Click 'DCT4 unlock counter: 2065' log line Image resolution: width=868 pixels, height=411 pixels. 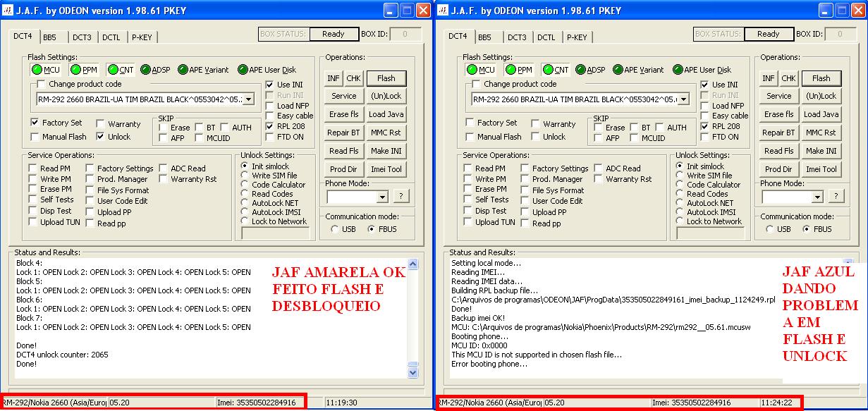pyautogui.click(x=62, y=355)
